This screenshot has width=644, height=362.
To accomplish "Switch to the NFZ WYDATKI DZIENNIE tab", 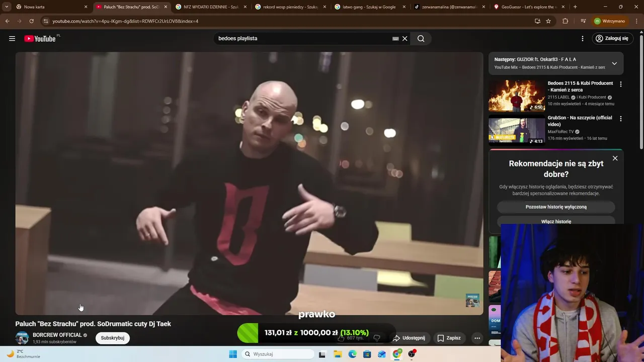I will 211,7.
